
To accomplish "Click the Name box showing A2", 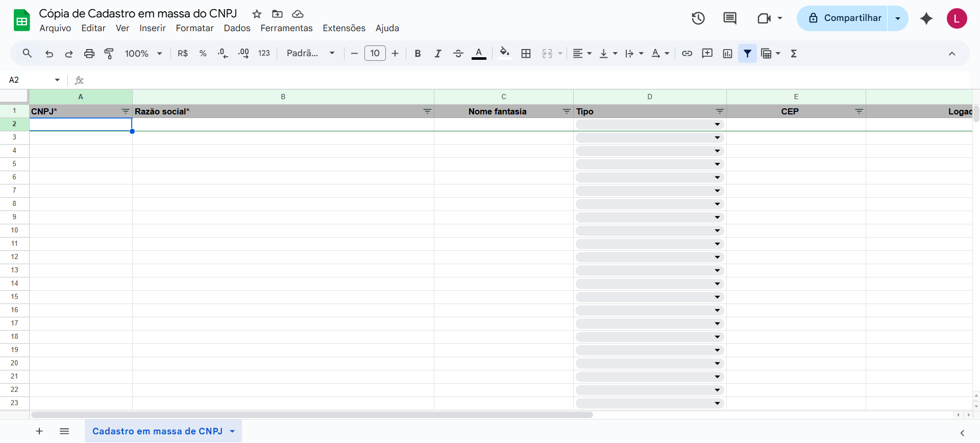I will pyautogui.click(x=31, y=80).
